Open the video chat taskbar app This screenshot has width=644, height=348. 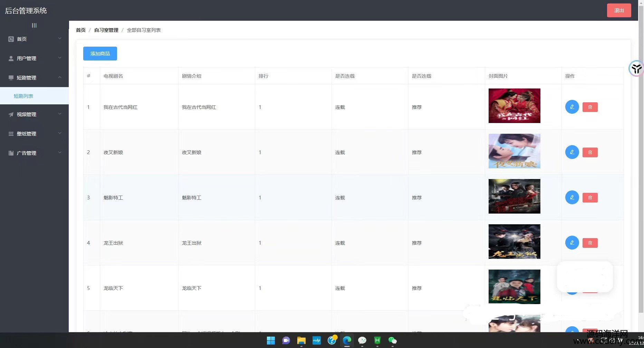click(x=286, y=340)
